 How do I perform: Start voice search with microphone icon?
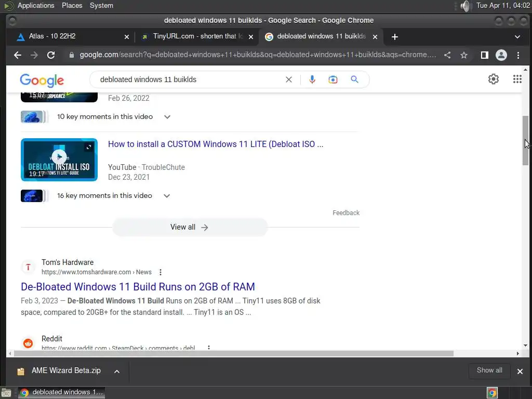312,79
